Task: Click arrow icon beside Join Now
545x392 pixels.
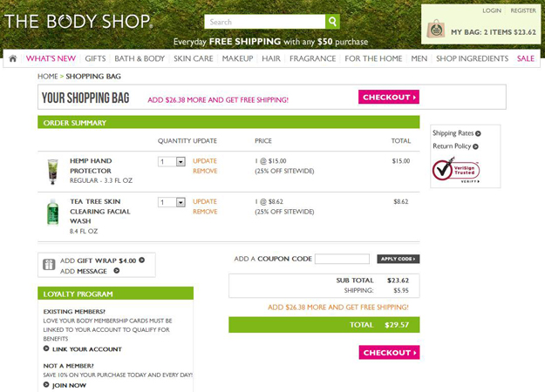Action: pyautogui.click(x=46, y=384)
